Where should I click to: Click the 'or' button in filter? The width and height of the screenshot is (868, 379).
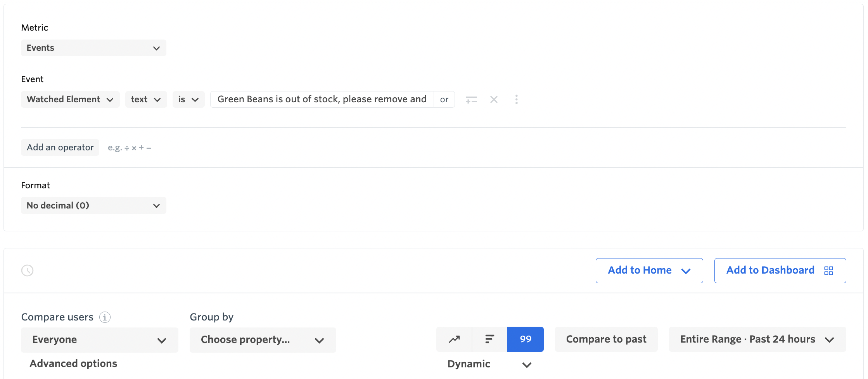pos(444,100)
